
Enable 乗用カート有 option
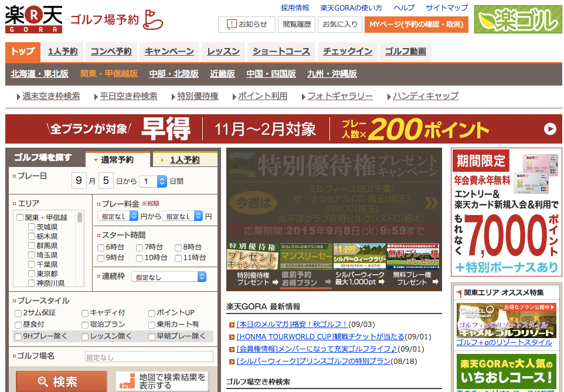coord(152,325)
